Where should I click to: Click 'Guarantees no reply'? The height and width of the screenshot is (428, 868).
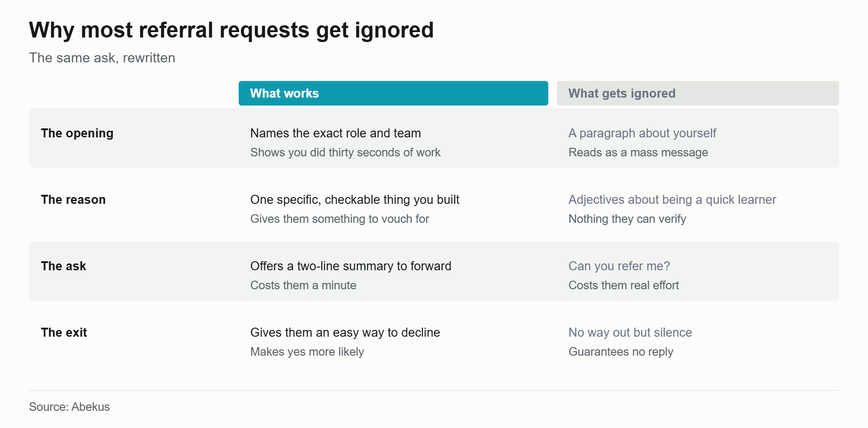[x=621, y=352]
